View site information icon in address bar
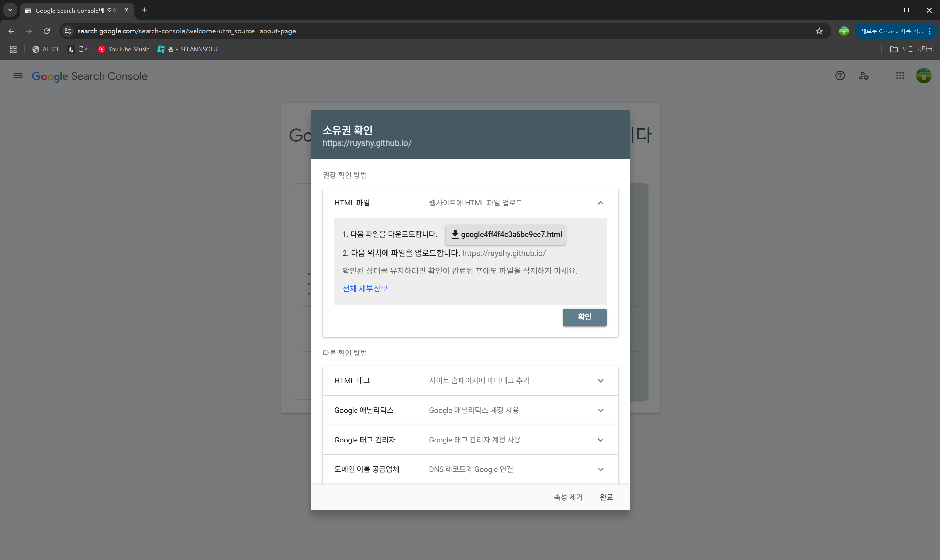The height and width of the screenshot is (560, 940). tap(68, 31)
